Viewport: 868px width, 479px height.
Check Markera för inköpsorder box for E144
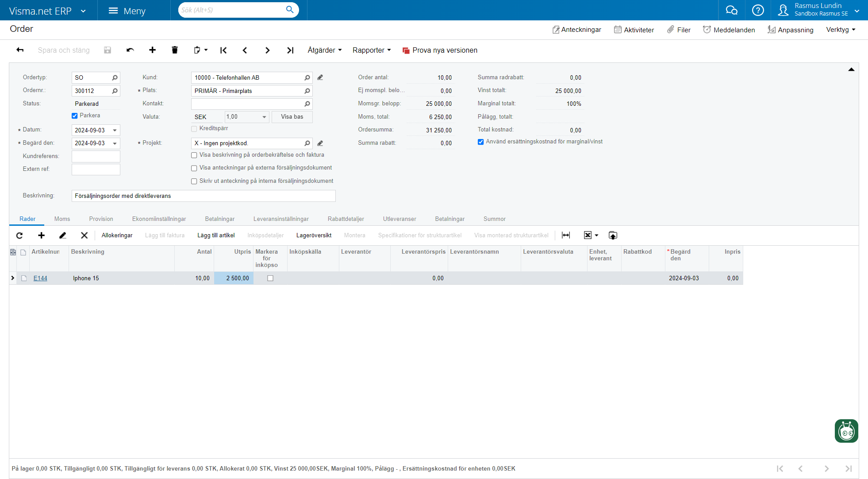tap(270, 278)
